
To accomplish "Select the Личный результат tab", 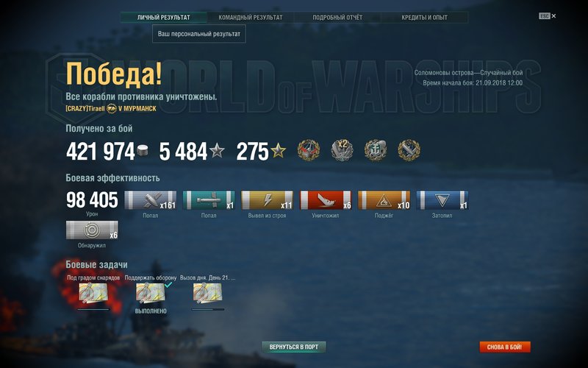I will coord(163,17).
